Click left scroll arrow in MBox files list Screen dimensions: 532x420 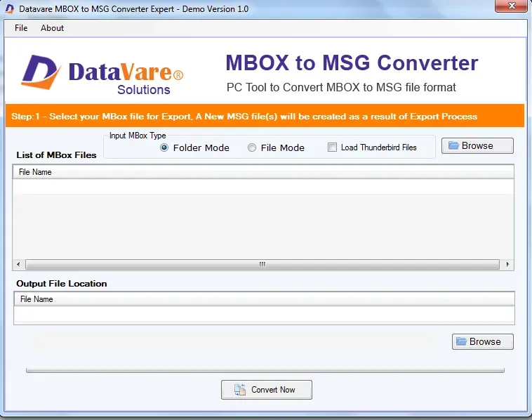point(18,264)
